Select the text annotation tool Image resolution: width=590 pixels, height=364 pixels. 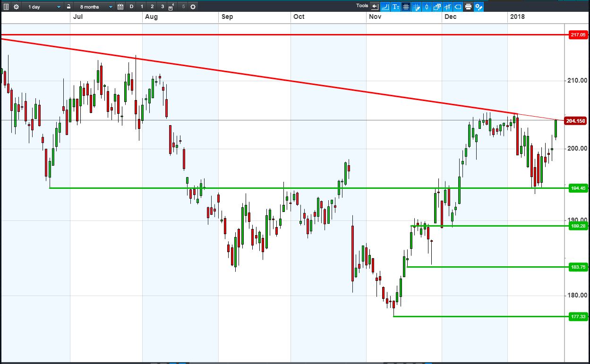(x=396, y=7)
